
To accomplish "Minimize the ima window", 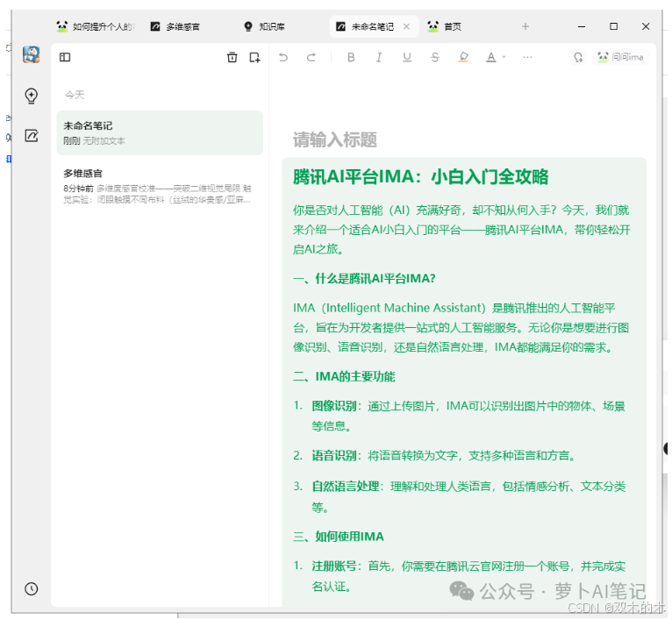I will (x=582, y=26).
